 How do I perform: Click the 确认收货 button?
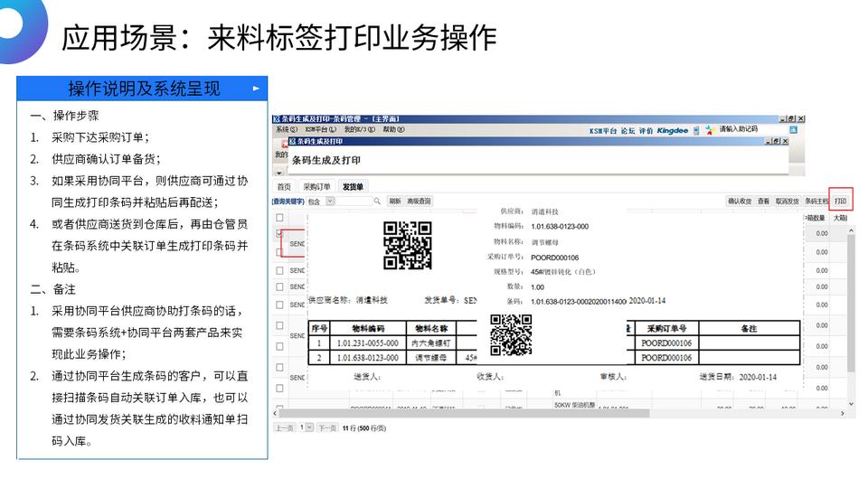point(740,201)
